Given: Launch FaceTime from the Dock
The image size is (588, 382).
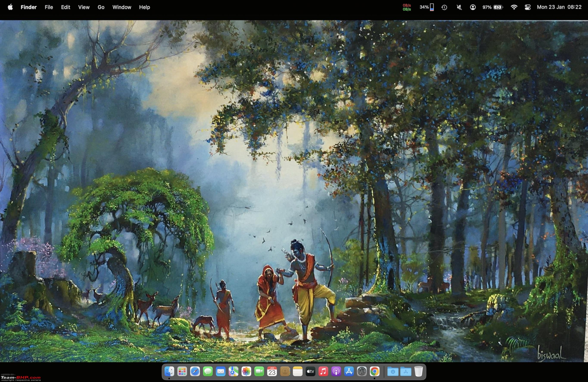Looking at the screenshot, I should pos(259,371).
